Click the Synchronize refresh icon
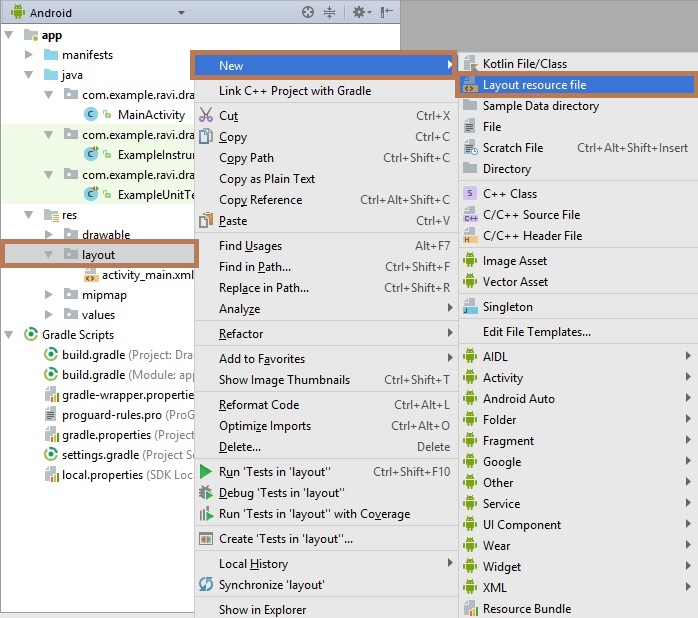Viewport: 698px width, 618px height. coord(206,584)
